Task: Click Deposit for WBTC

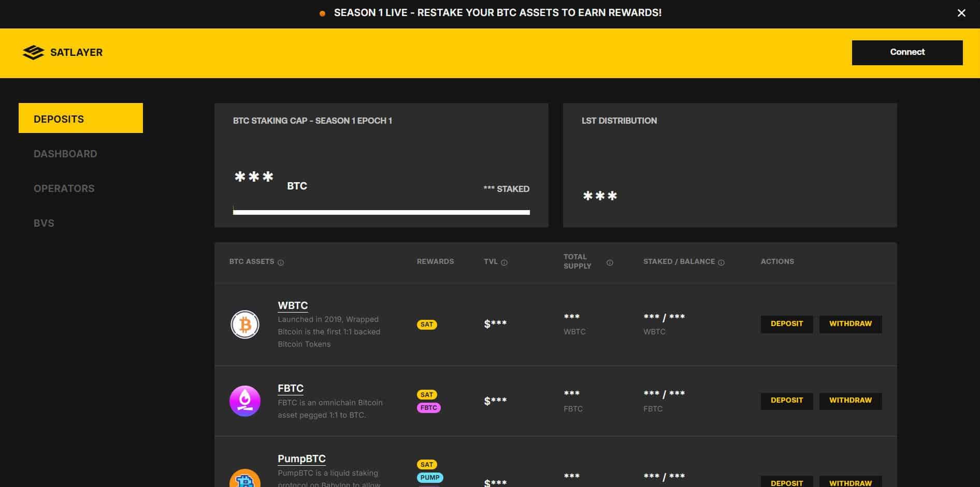Action: pos(786,324)
